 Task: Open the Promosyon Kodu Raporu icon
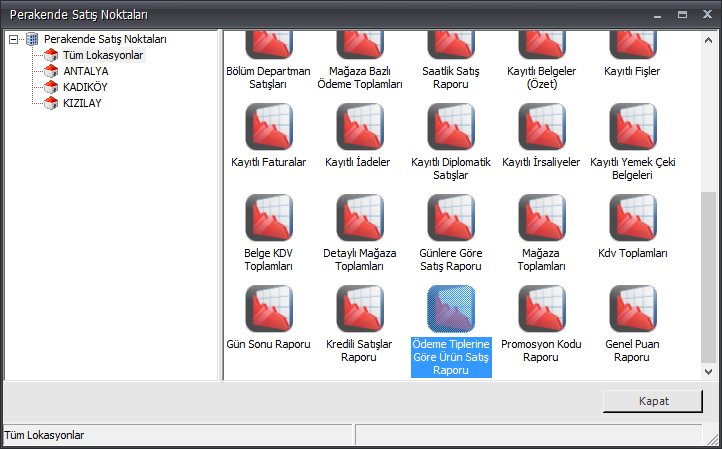[x=542, y=309]
